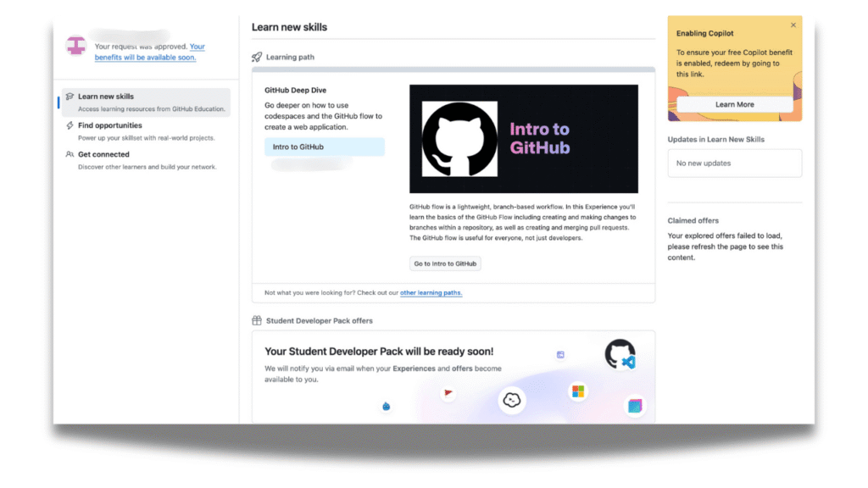Click the pink avatar at top left
The width and height of the screenshot is (868, 488).
point(76,44)
